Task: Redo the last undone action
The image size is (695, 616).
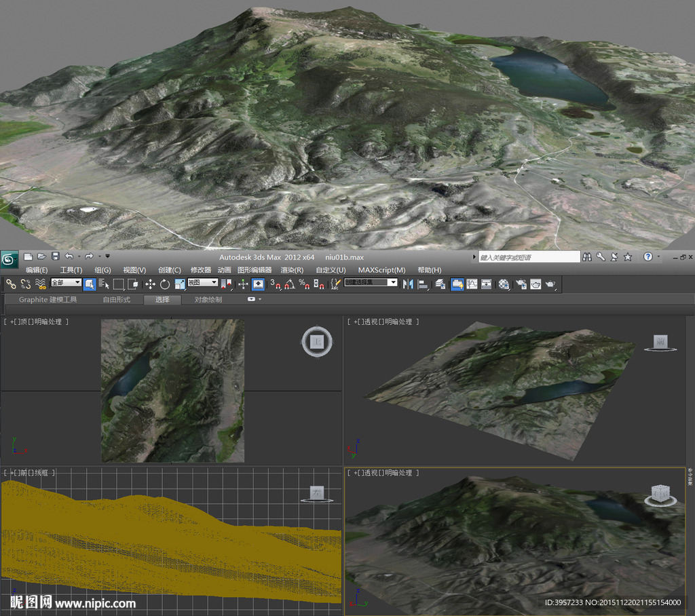Action: point(89,256)
